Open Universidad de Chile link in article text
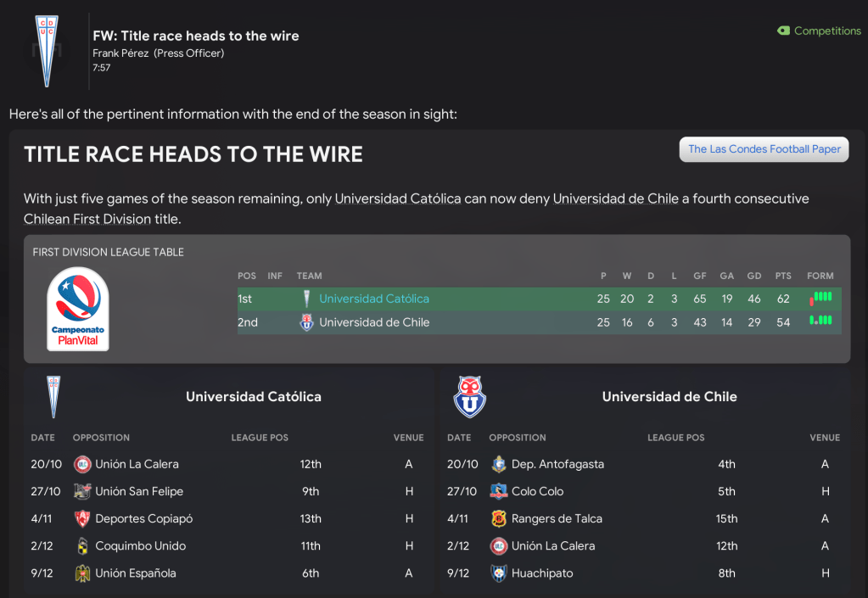 616,198
